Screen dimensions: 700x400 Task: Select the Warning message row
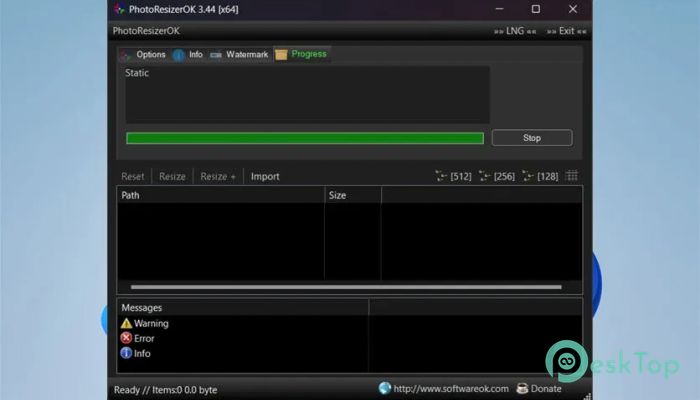pyautogui.click(x=145, y=323)
